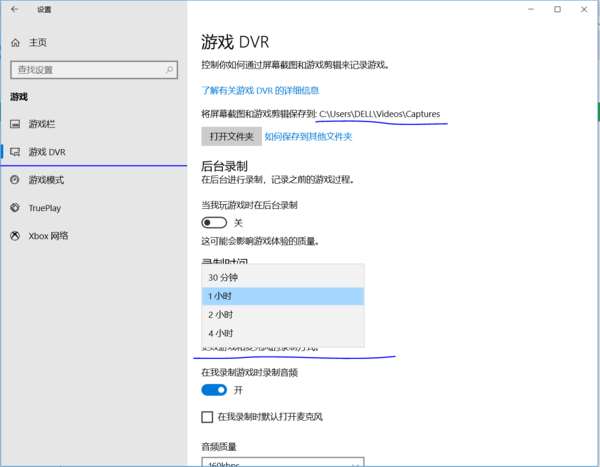The width and height of the screenshot is (600, 467).
Task: Click the 后台录制 section heading
Action: (224, 166)
